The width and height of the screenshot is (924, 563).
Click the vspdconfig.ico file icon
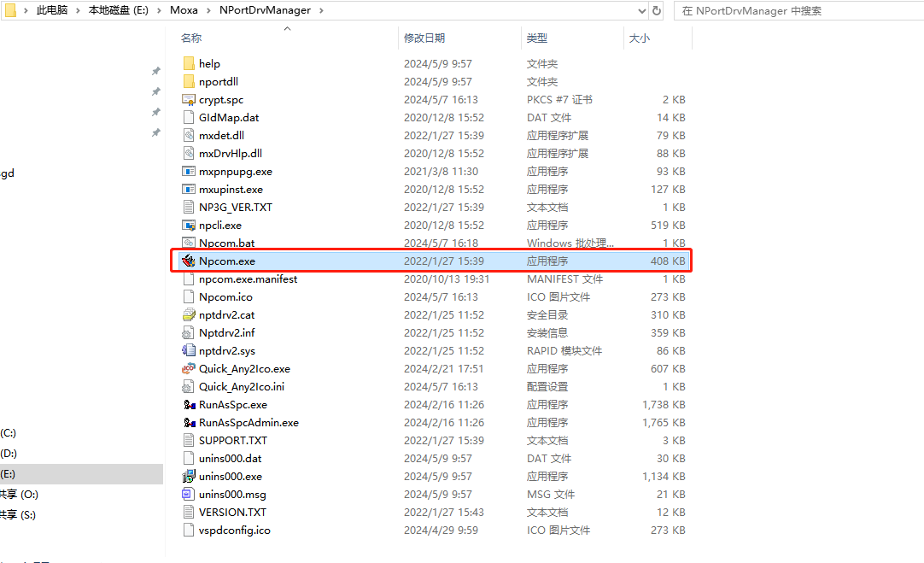[189, 530]
